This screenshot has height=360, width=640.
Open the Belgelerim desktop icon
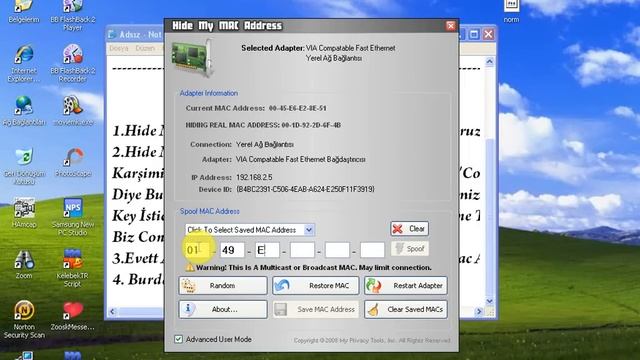click(24, 11)
